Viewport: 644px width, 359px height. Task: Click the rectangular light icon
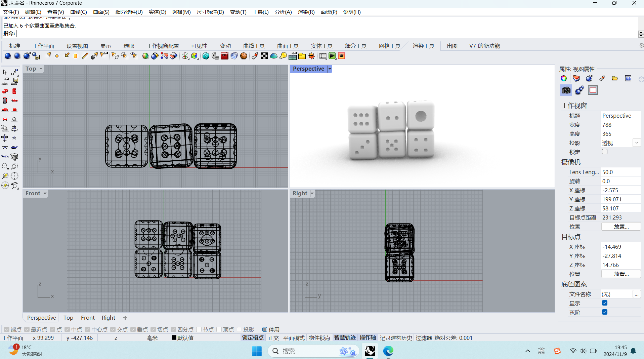coord(76,56)
